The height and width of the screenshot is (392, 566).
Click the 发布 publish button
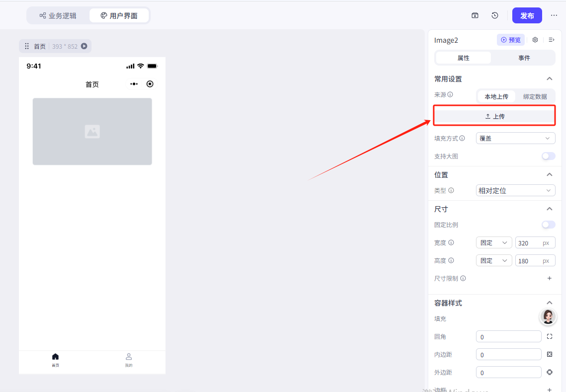(x=527, y=15)
